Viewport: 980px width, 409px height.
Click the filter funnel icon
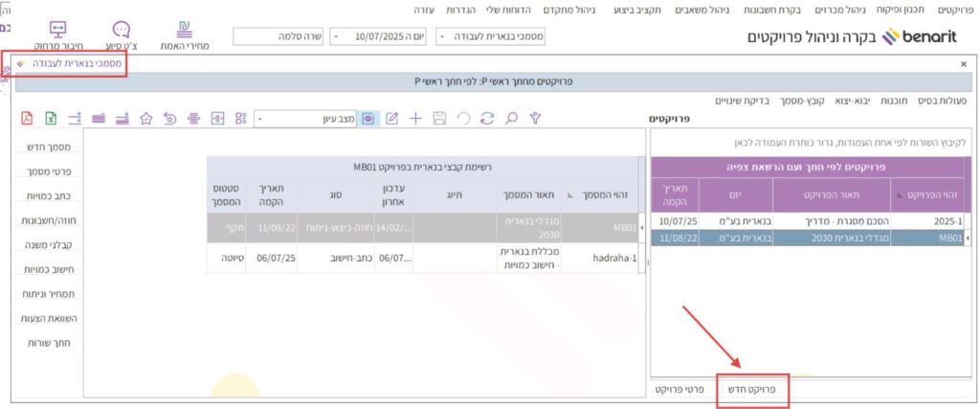tap(536, 119)
